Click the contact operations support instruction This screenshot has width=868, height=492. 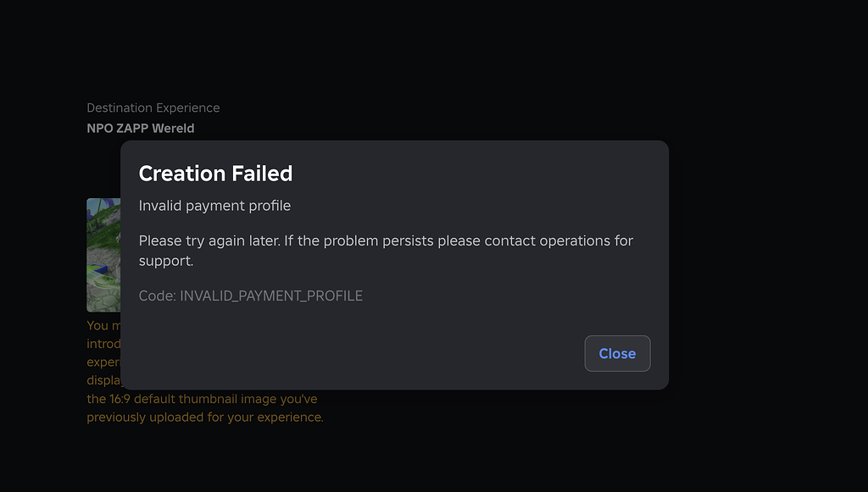tap(386, 249)
